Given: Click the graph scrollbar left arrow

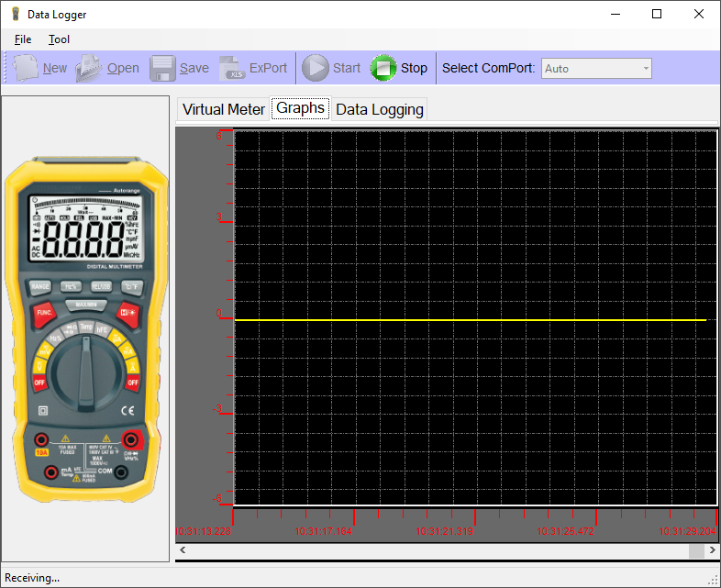Looking at the screenshot, I should (183, 550).
